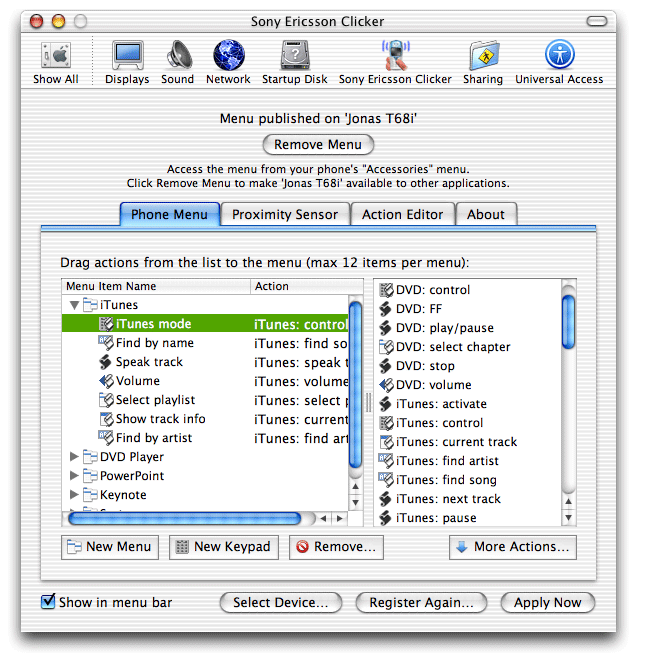Open the Network preference pane

pos(228,62)
